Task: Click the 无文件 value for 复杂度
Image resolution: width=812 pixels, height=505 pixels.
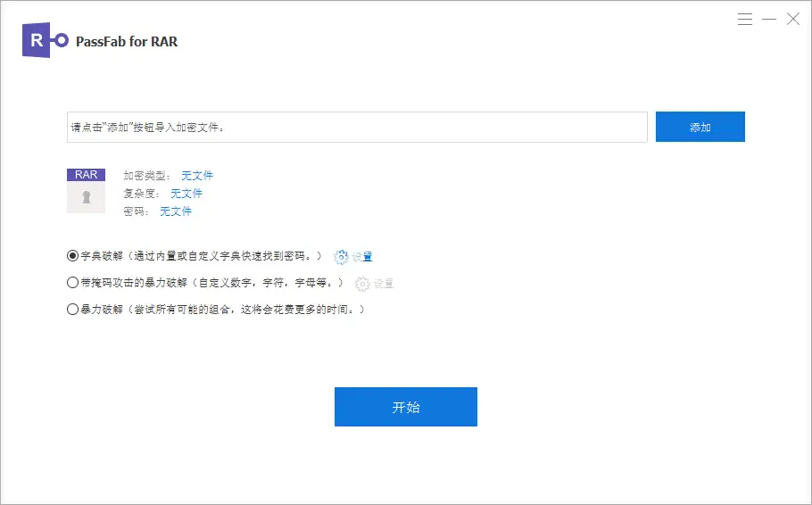Action: point(186,194)
